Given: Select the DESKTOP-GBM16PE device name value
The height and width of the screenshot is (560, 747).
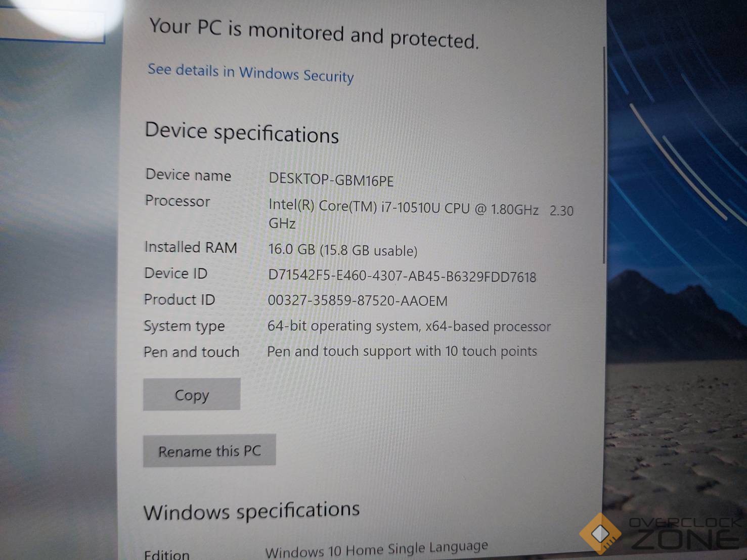Looking at the screenshot, I should (x=331, y=179).
